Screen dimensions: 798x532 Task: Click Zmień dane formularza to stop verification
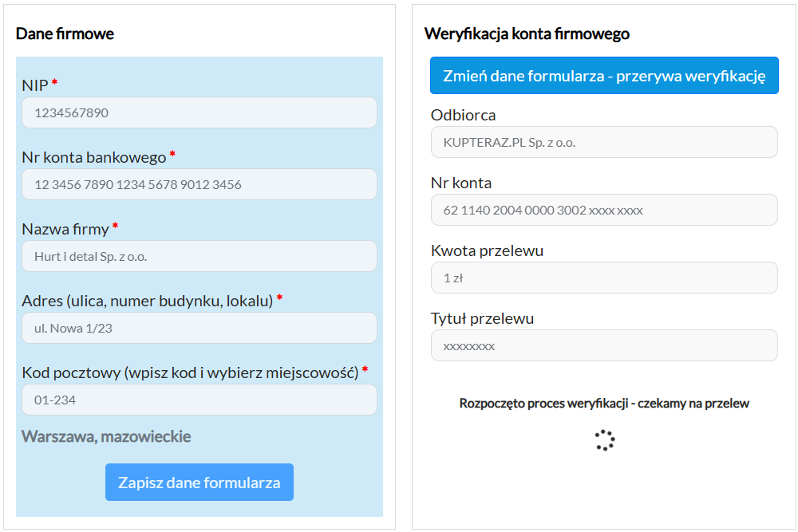click(604, 75)
